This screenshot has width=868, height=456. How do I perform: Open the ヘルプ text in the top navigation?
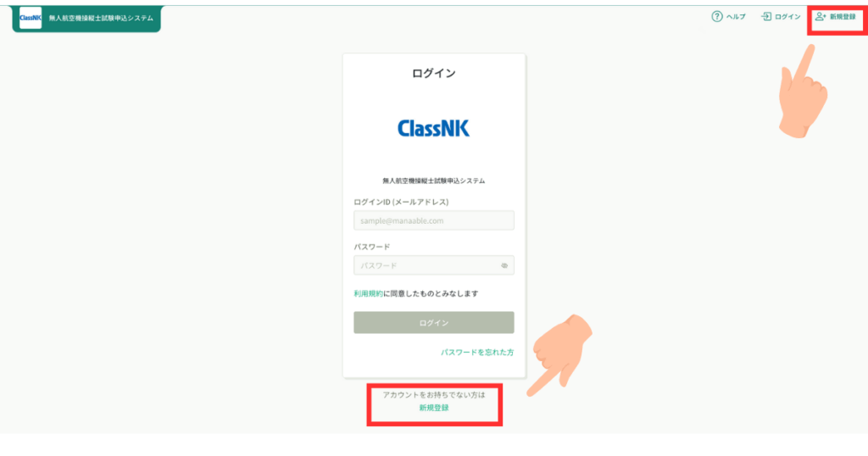(736, 17)
